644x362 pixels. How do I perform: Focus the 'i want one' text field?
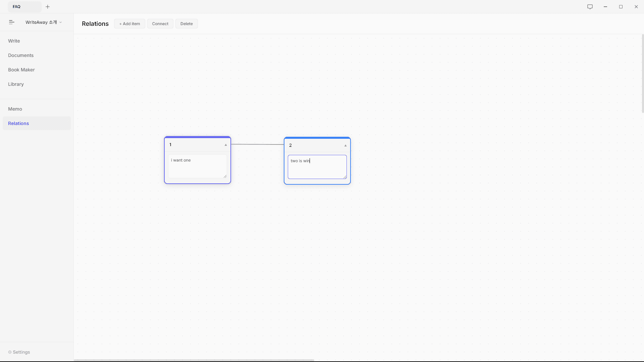pos(197,166)
